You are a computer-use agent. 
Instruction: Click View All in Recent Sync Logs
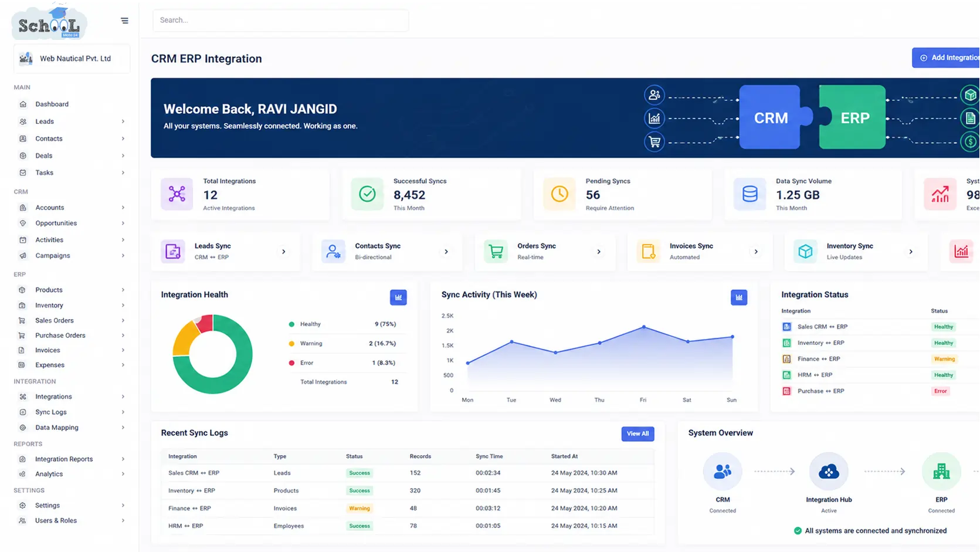point(637,434)
